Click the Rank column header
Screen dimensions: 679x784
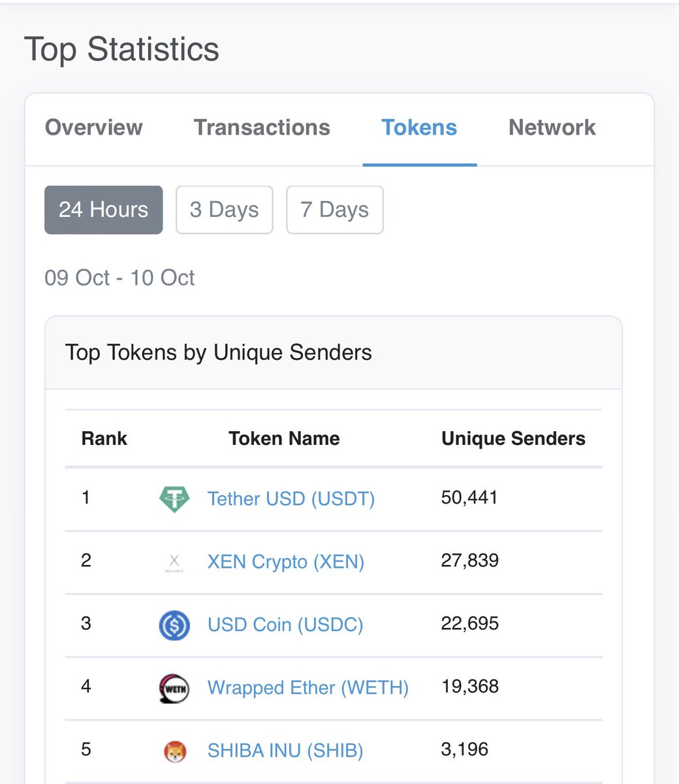coord(104,438)
